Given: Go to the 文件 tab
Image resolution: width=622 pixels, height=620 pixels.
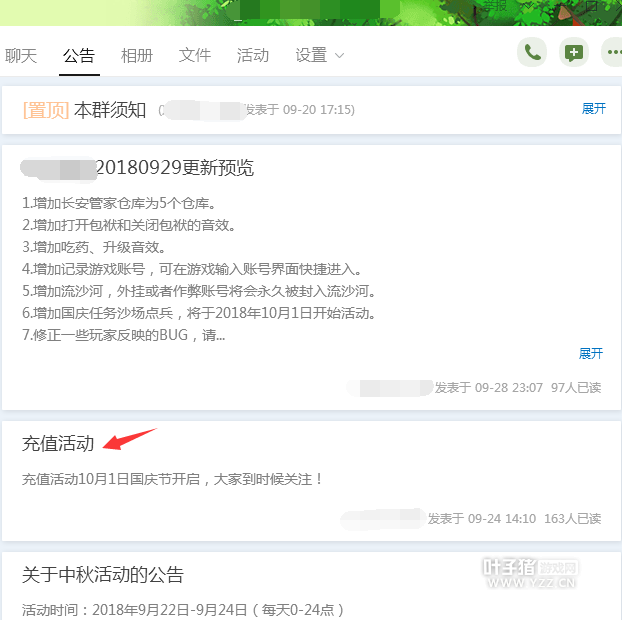Looking at the screenshot, I should [x=195, y=55].
